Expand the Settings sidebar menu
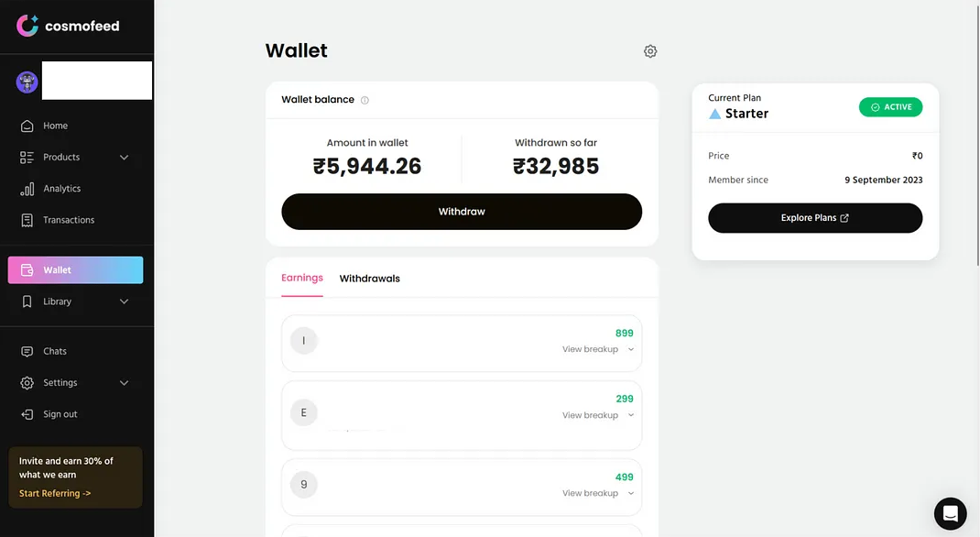 pyautogui.click(x=125, y=383)
